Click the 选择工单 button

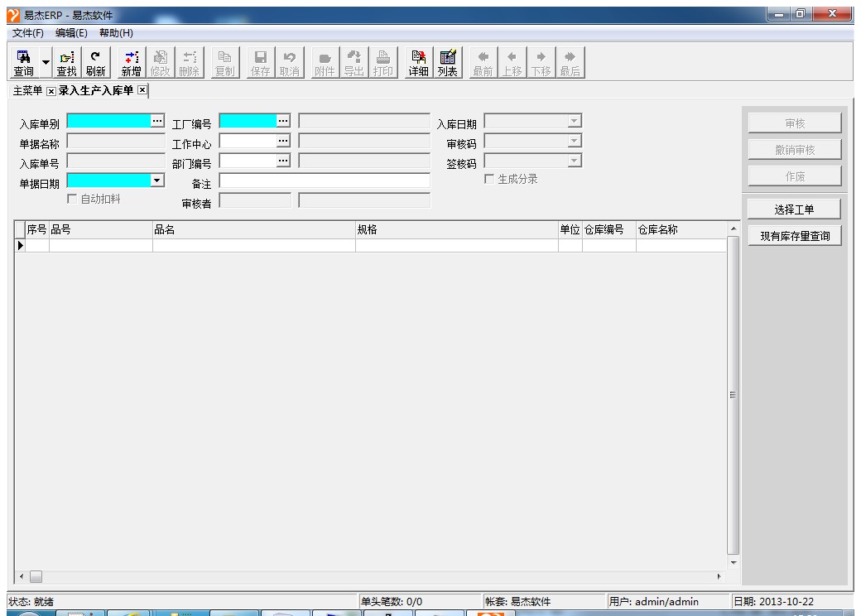click(x=794, y=209)
